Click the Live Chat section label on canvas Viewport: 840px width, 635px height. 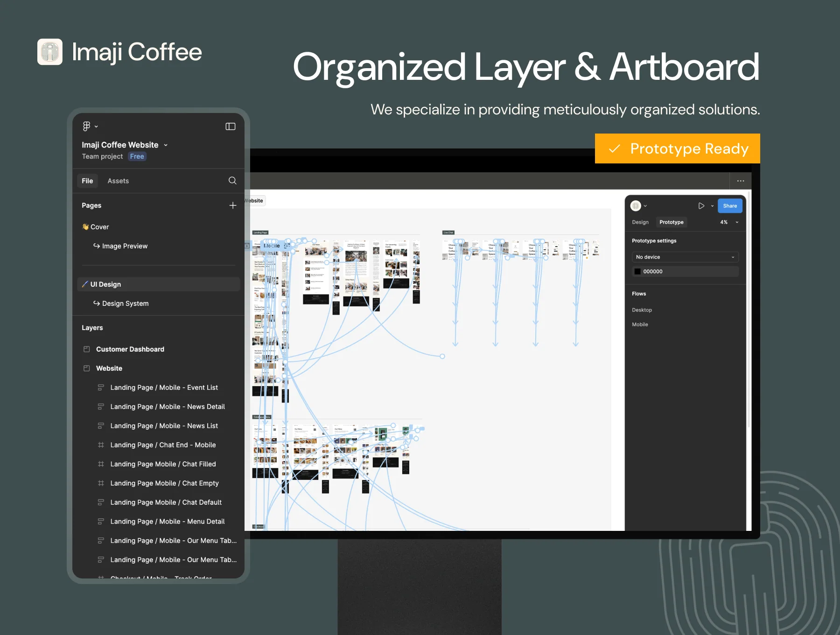(x=448, y=233)
